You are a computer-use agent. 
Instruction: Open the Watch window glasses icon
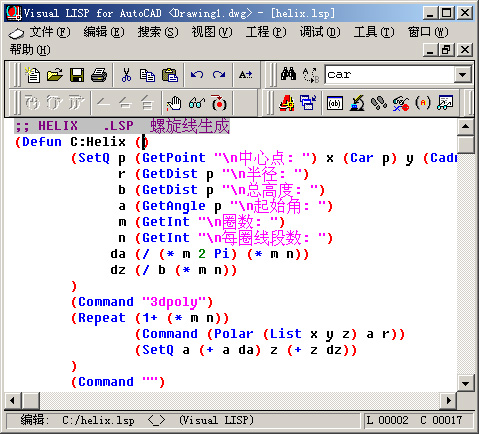point(445,103)
